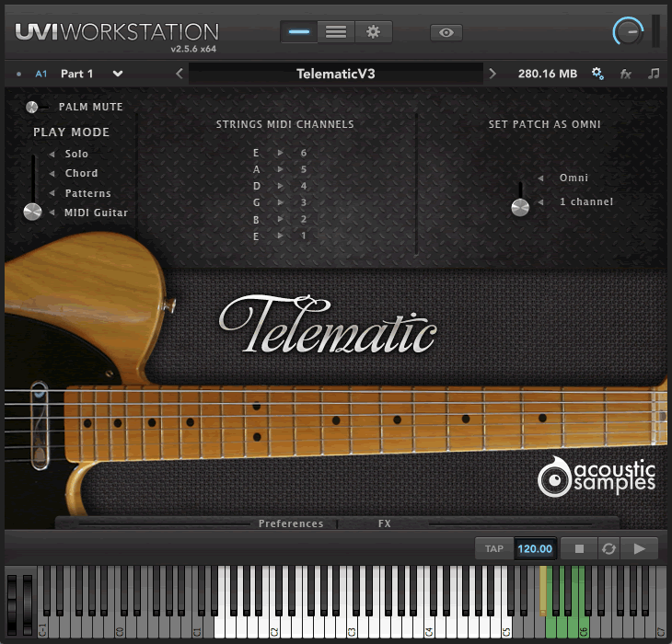Edit the 120.00 tempo field
Viewport: 672px width, 644px height.
point(535,548)
